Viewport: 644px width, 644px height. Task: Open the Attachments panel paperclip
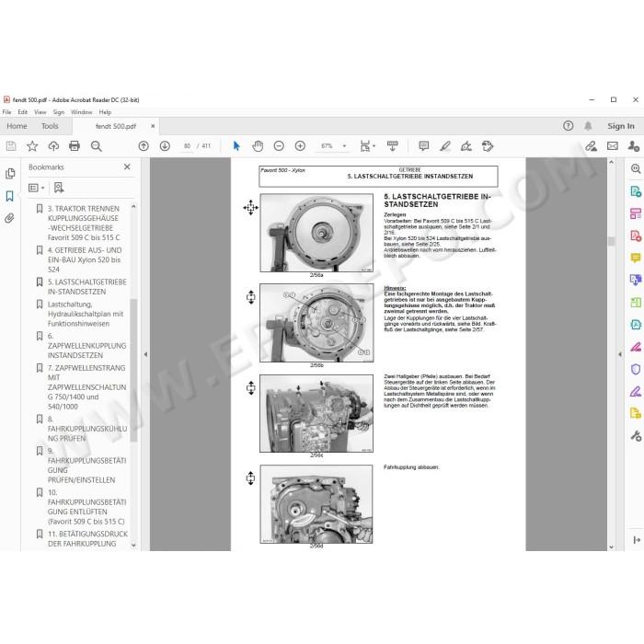pos(9,218)
